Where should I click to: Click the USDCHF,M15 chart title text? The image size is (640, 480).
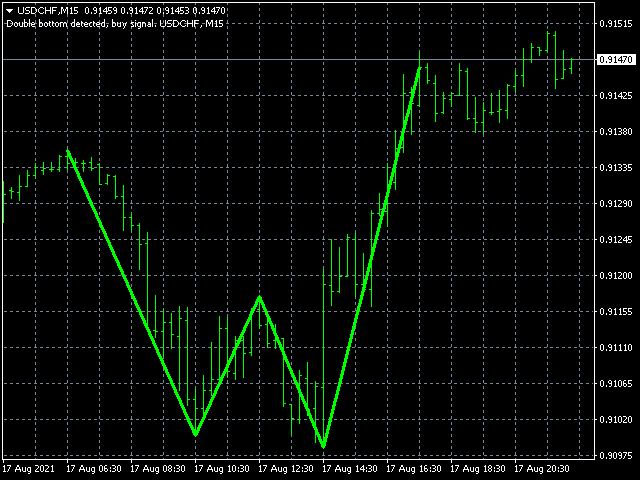point(48,11)
